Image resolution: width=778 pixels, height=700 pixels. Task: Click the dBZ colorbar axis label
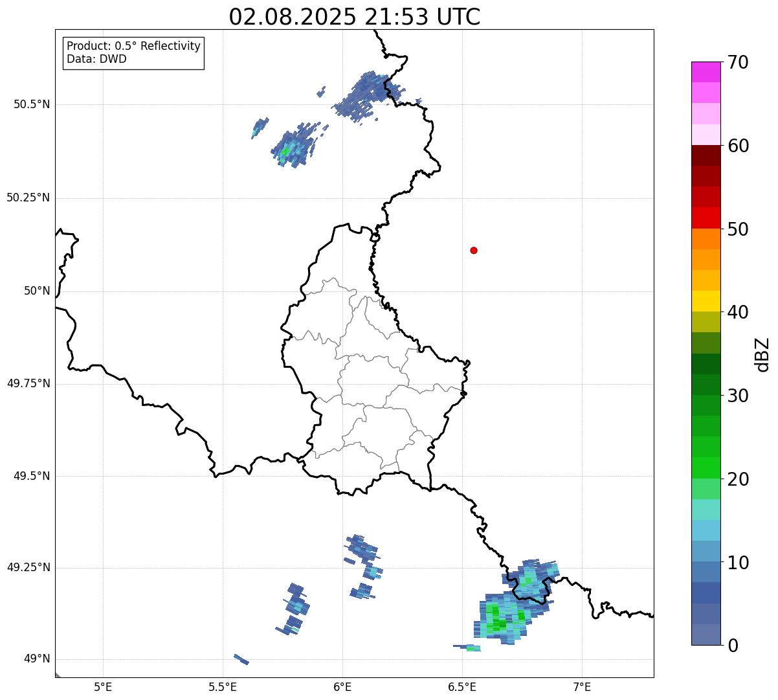(x=762, y=354)
